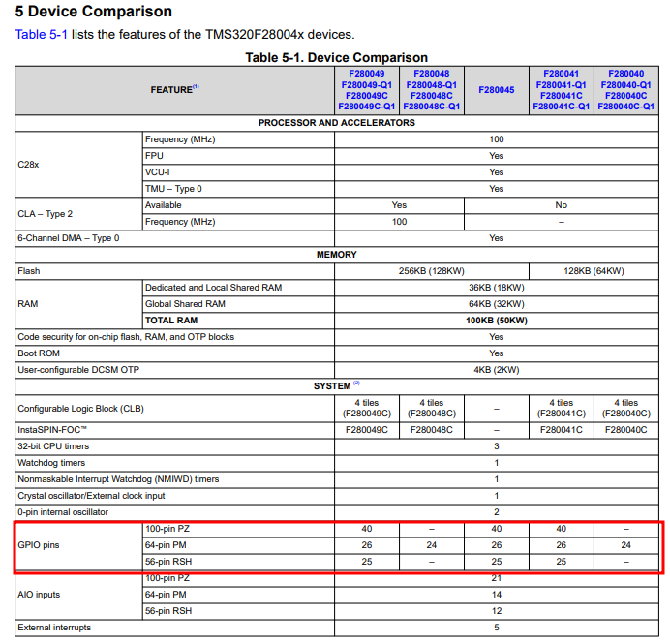
Task: Click the F280048C-Q1 header link
Action: coord(431,107)
